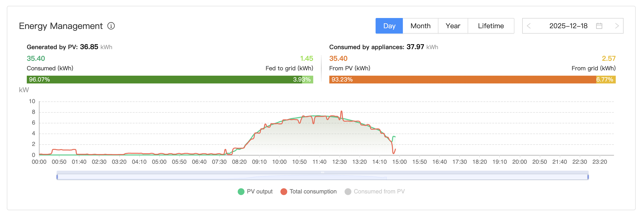The height and width of the screenshot is (218, 644).
Task: Click the zoom slider top grip handle
Action: (322, 172)
